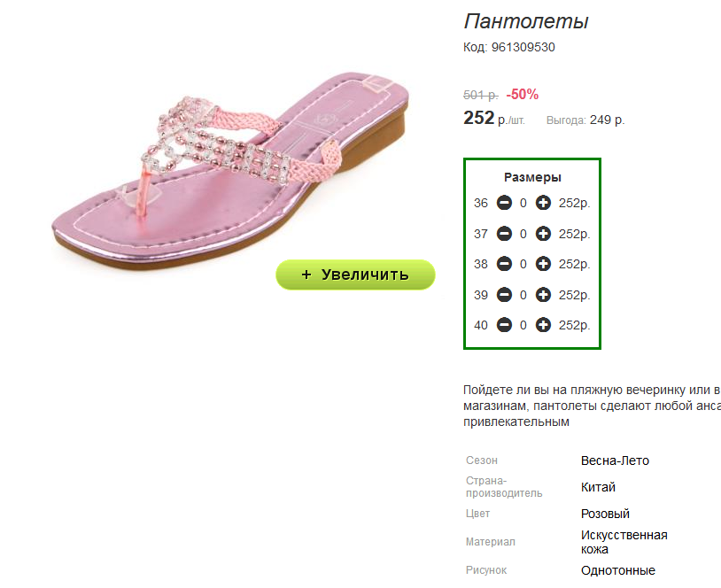The height and width of the screenshot is (588, 721).
Task: Add one pair of size 37
Action: click(x=544, y=234)
